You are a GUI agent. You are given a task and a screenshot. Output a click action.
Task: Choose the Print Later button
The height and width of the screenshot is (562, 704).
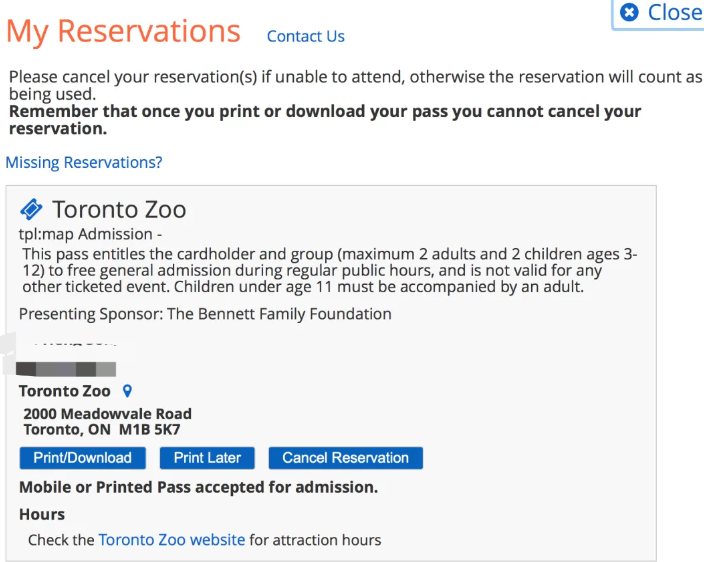(x=207, y=458)
